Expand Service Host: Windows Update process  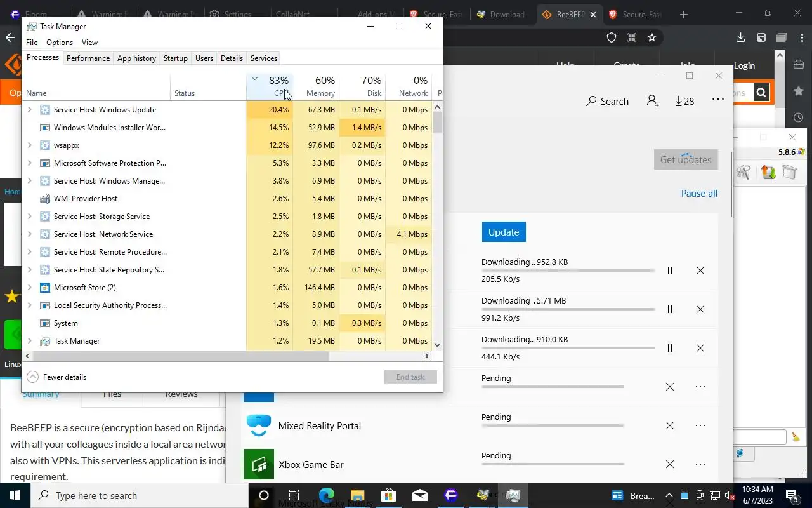tap(29, 110)
